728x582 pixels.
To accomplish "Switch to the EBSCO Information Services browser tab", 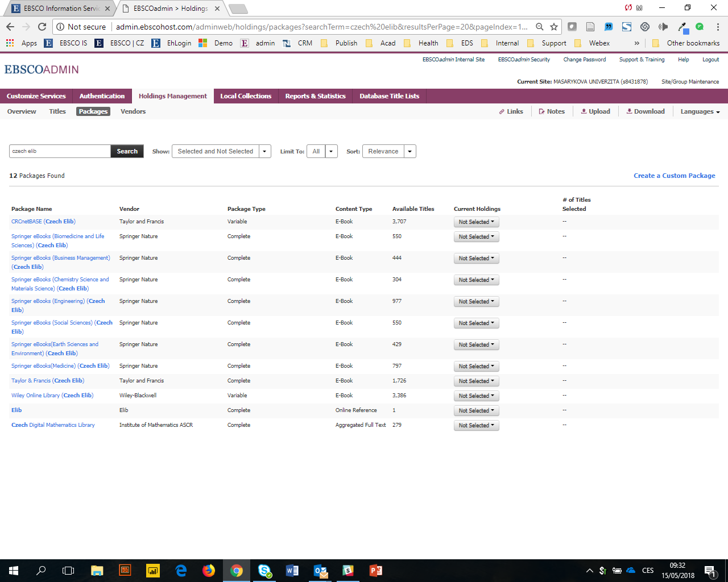I will (x=59, y=9).
